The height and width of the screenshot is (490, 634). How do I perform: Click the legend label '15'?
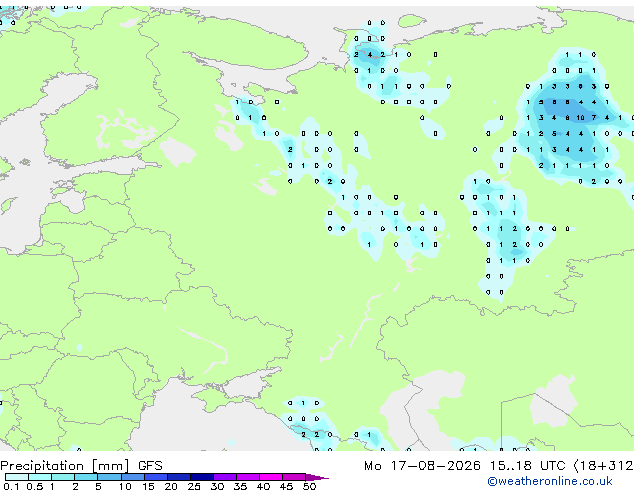pos(148,486)
